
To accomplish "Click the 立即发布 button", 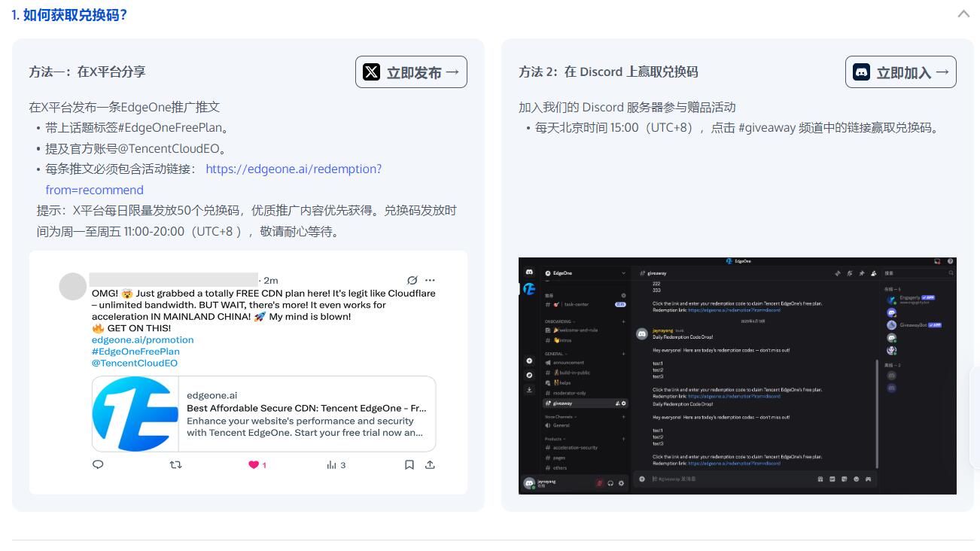I will [x=411, y=72].
